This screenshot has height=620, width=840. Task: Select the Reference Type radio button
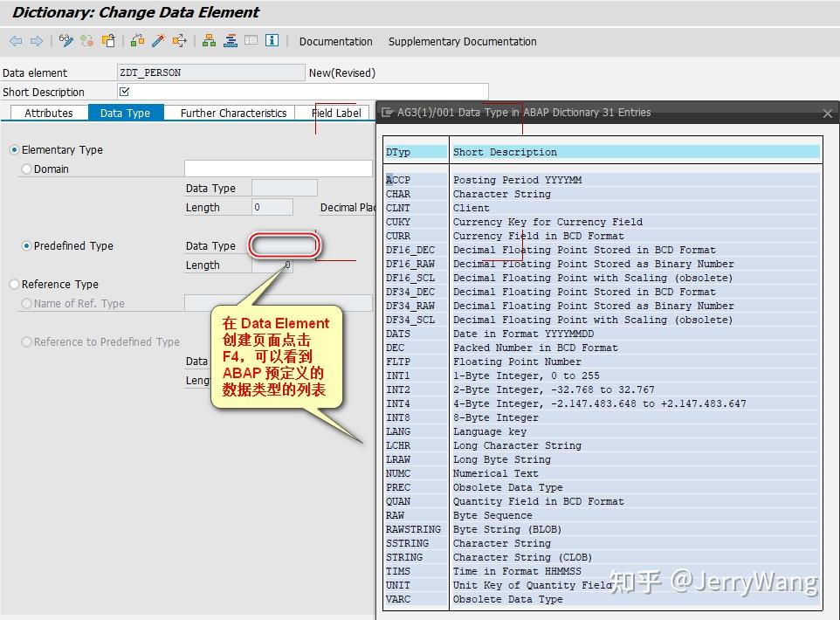[12, 284]
